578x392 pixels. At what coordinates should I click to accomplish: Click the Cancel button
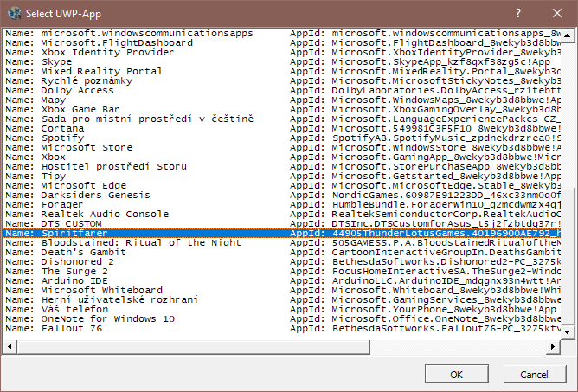click(534, 375)
